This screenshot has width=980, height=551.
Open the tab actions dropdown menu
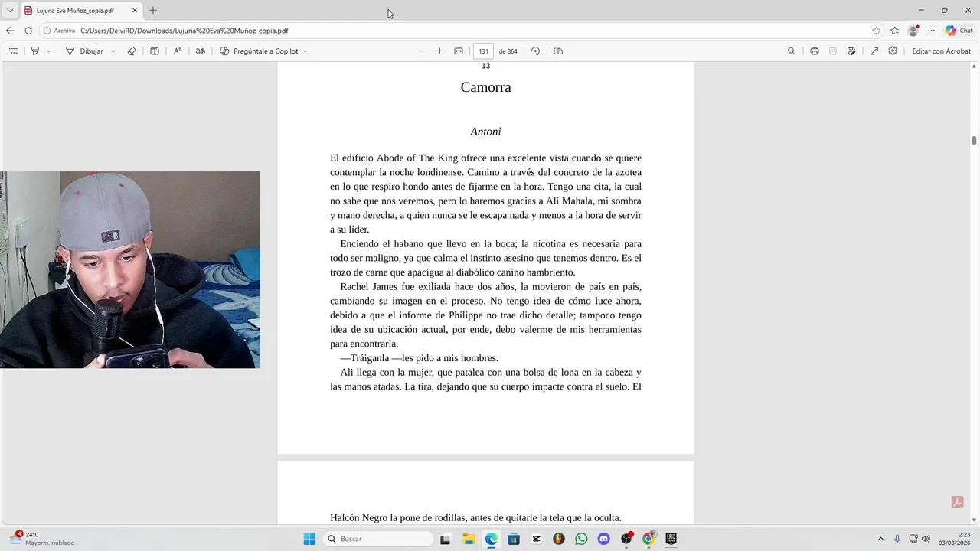pyautogui.click(x=10, y=11)
